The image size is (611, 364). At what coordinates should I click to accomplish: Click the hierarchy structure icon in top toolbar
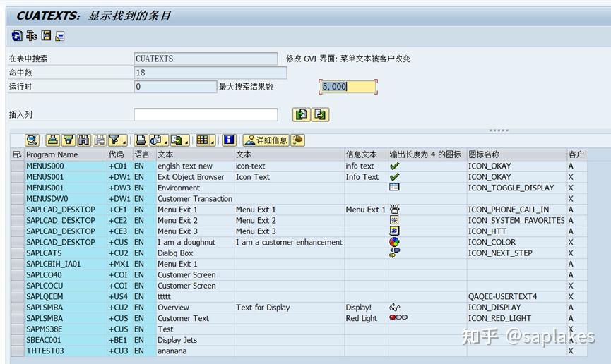pos(31,36)
